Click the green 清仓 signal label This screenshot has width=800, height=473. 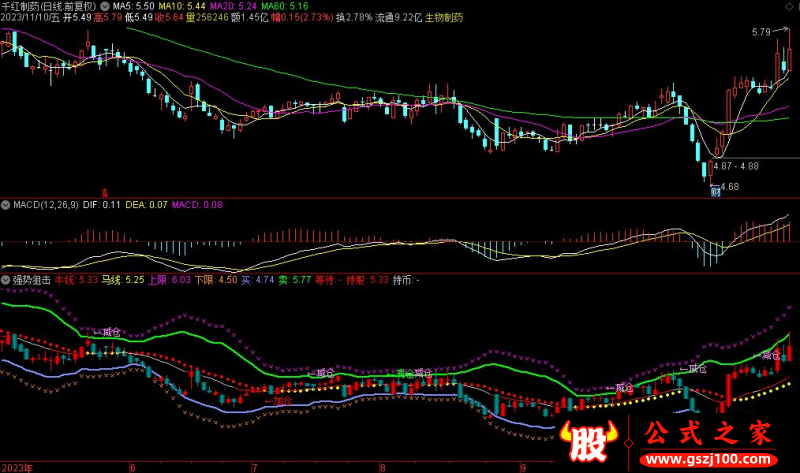coord(405,373)
